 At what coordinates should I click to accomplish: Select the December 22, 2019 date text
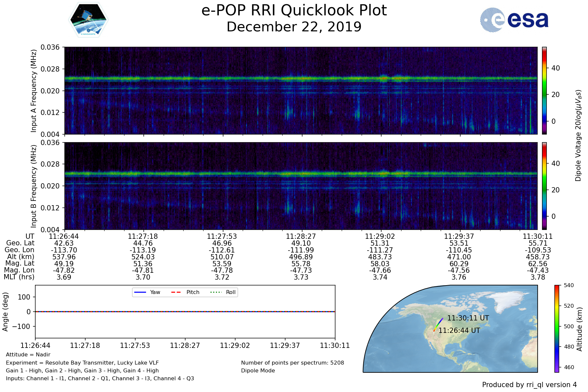294,27
